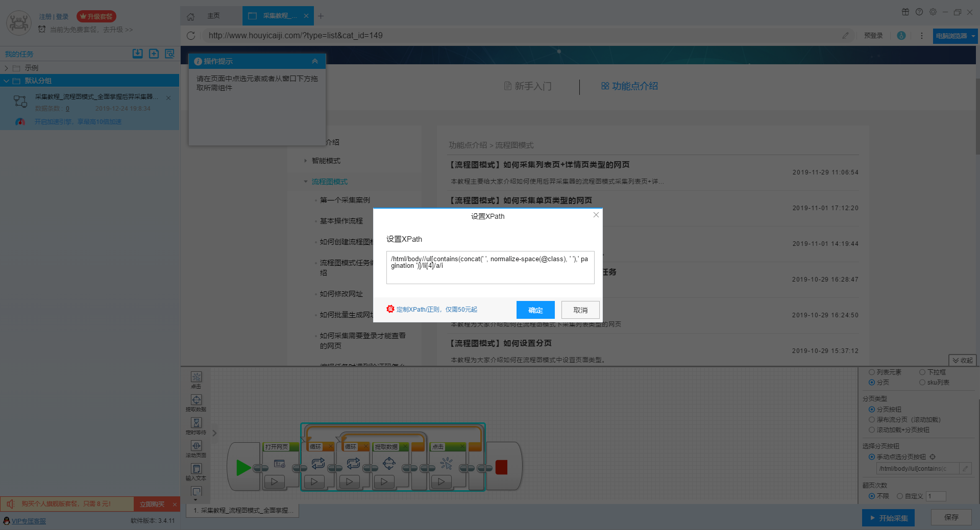
Task: Click the pencil edit icon beside XPath field
Action: pyautogui.click(x=965, y=469)
